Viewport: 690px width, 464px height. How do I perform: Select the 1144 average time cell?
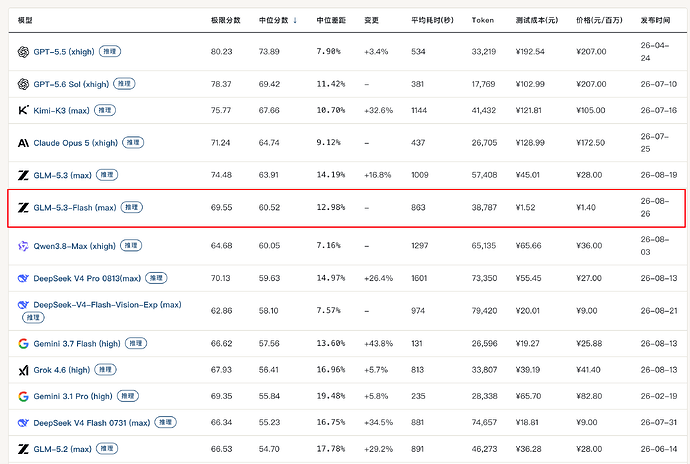click(419, 110)
